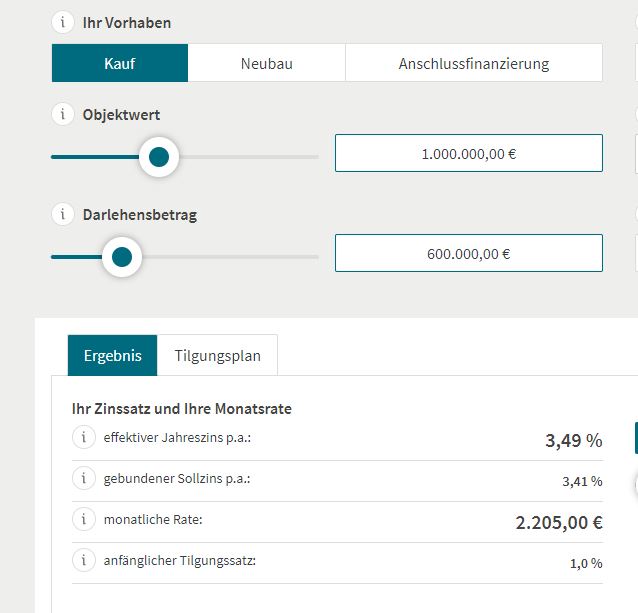638x613 pixels.
Task: Open the Tilgungsplan tab
Action: coord(217,356)
